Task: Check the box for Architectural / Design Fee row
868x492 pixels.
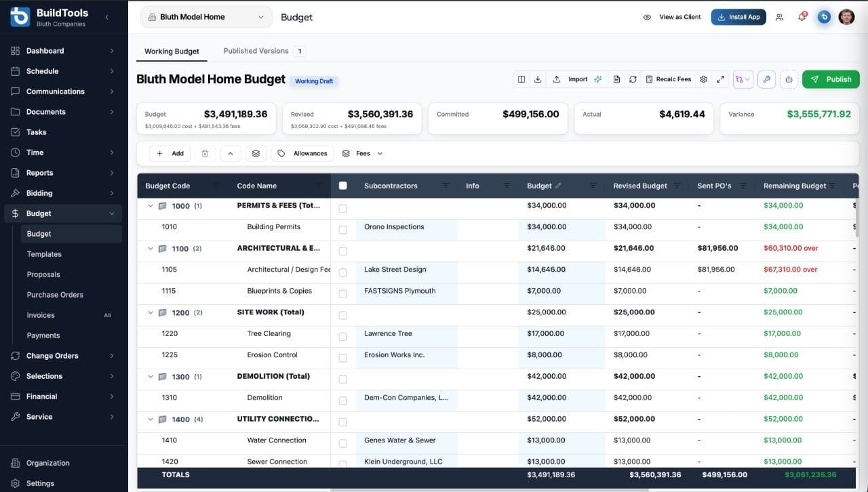Action: [342, 272]
